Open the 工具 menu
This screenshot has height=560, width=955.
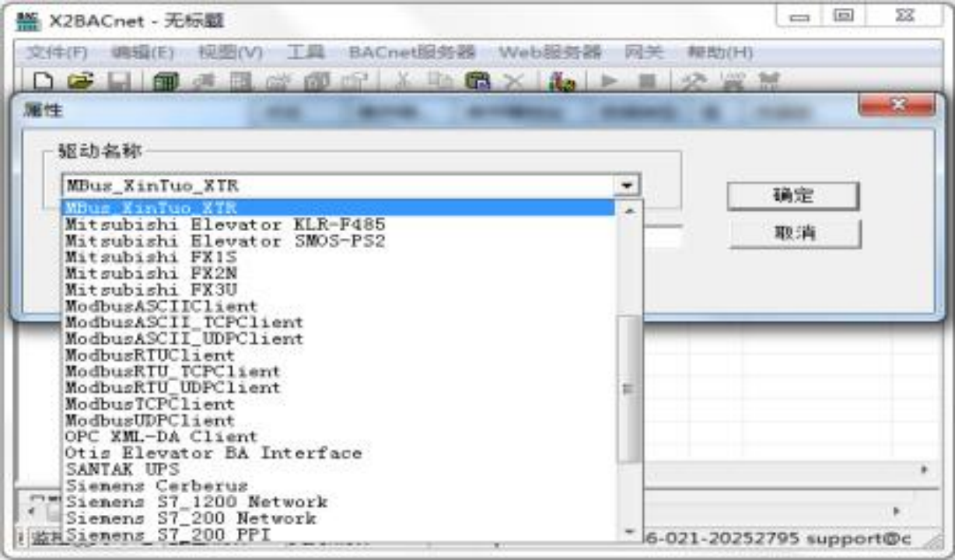click(306, 52)
